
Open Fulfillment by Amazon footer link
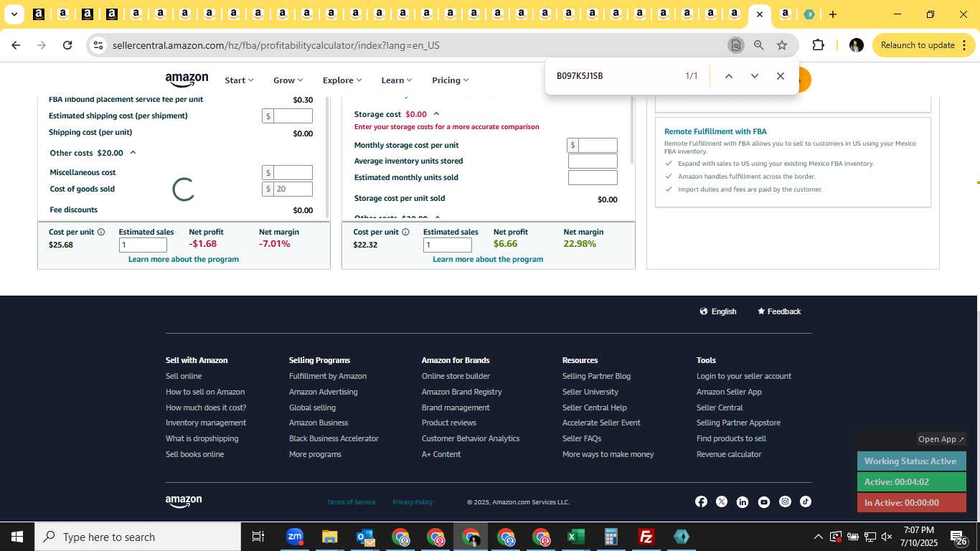click(x=328, y=376)
